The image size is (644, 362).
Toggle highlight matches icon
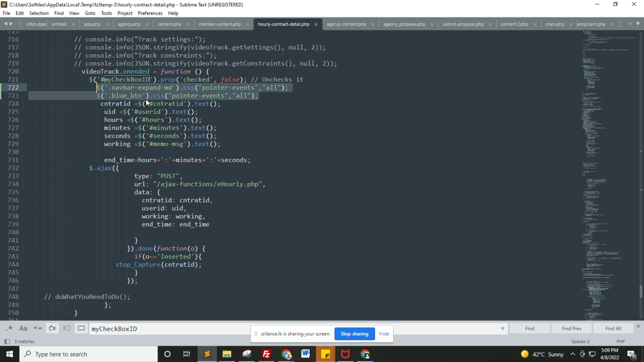point(81,329)
